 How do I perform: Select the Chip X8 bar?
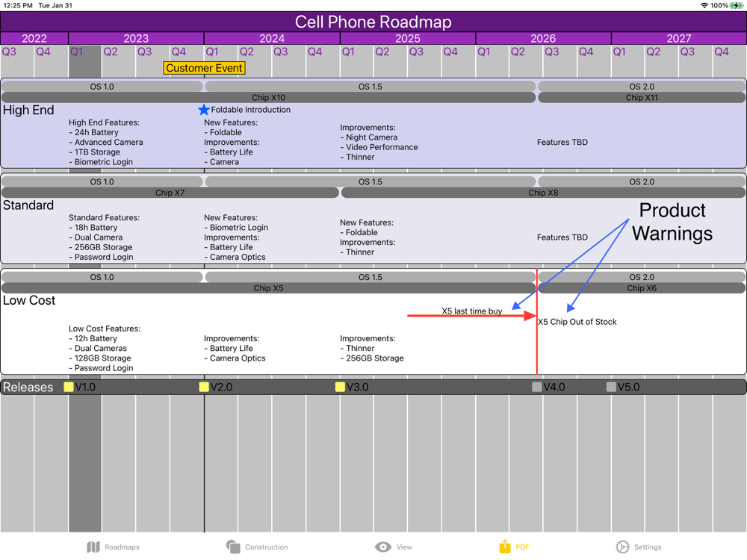[544, 193]
